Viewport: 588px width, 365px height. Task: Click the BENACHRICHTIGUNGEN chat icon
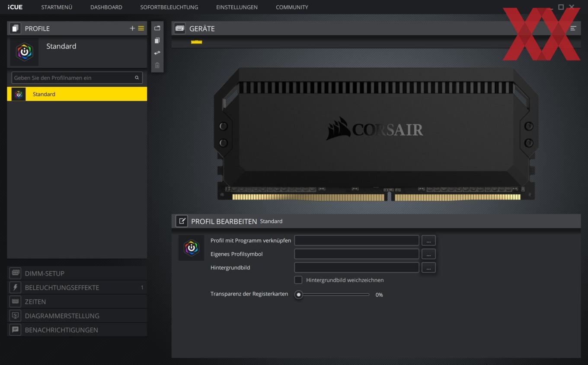[x=16, y=330]
